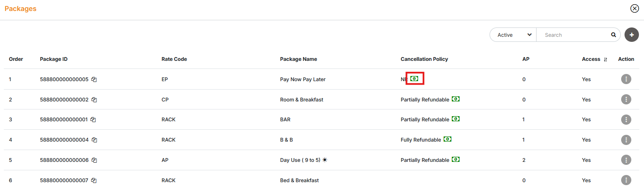Click the Package Name column header
The width and height of the screenshot is (644, 194).
point(298,59)
